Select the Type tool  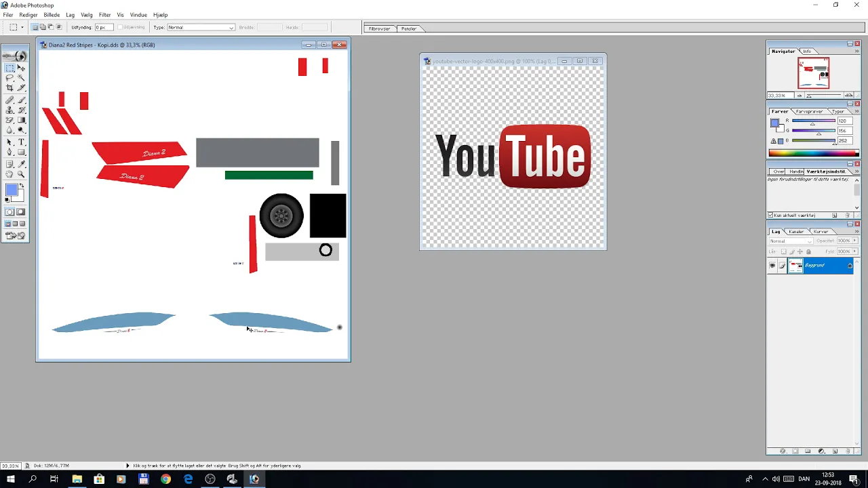[21, 142]
